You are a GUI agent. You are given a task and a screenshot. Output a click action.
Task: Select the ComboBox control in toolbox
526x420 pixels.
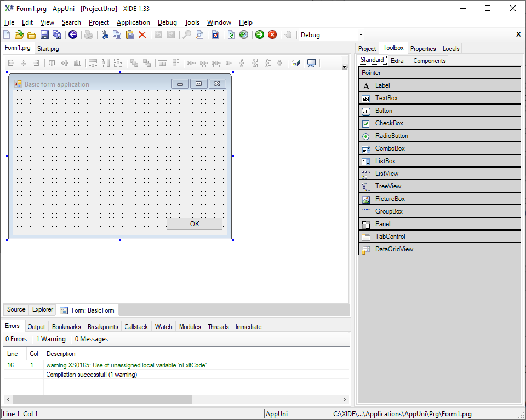[x=439, y=148]
